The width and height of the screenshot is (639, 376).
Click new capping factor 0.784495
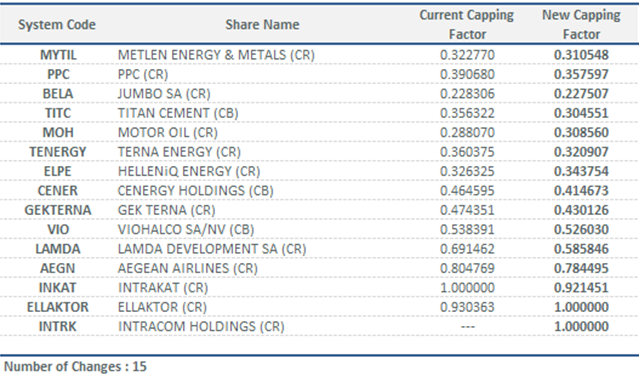[582, 268]
